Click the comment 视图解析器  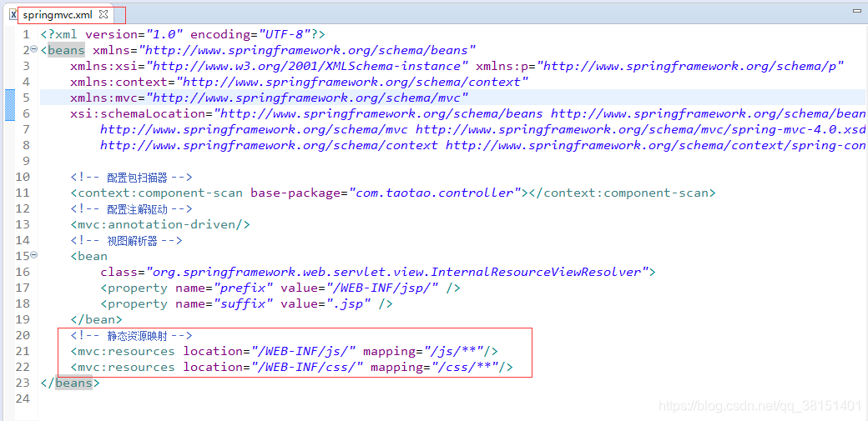pos(126,241)
